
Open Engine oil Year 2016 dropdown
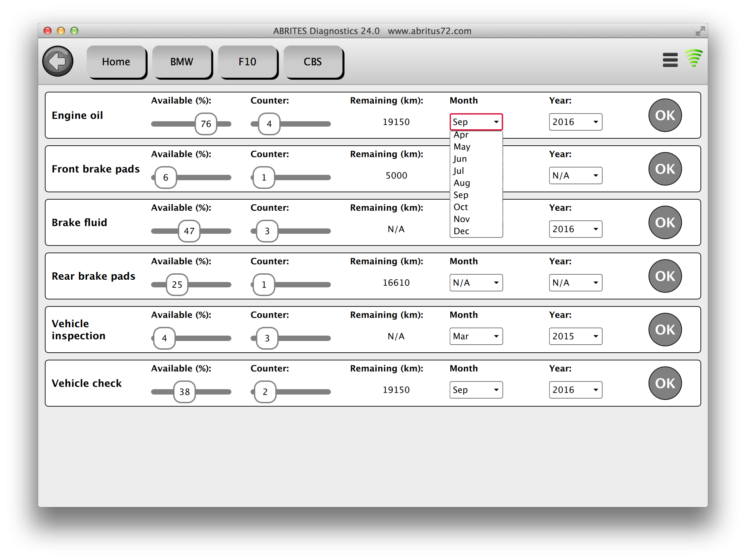[x=575, y=122]
